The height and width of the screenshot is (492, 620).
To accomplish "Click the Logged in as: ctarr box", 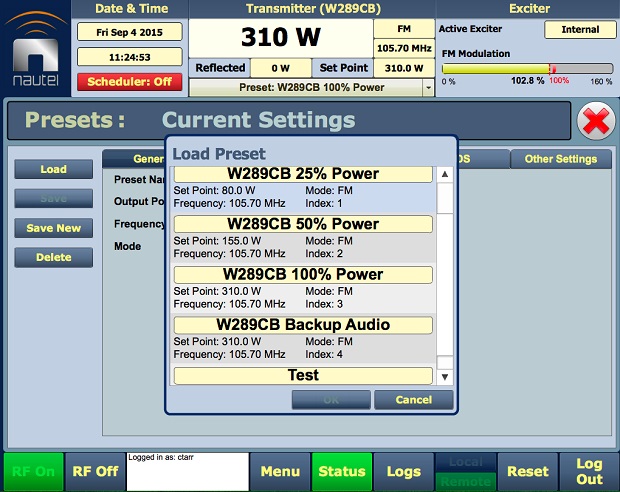I will [x=188, y=471].
